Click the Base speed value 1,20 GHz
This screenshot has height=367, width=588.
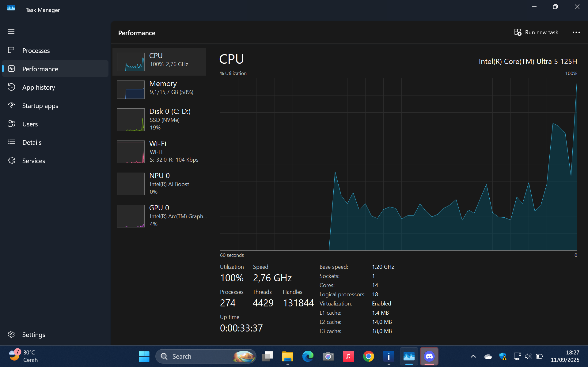(x=383, y=267)
